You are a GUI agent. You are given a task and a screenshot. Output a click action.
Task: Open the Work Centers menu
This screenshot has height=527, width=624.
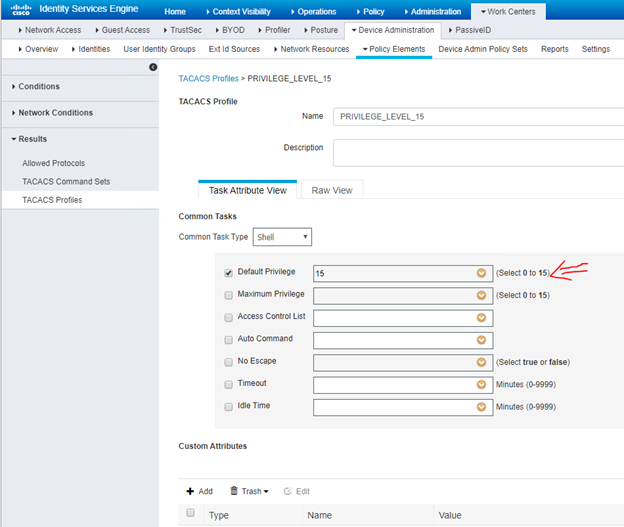click(x=508, y=12)
